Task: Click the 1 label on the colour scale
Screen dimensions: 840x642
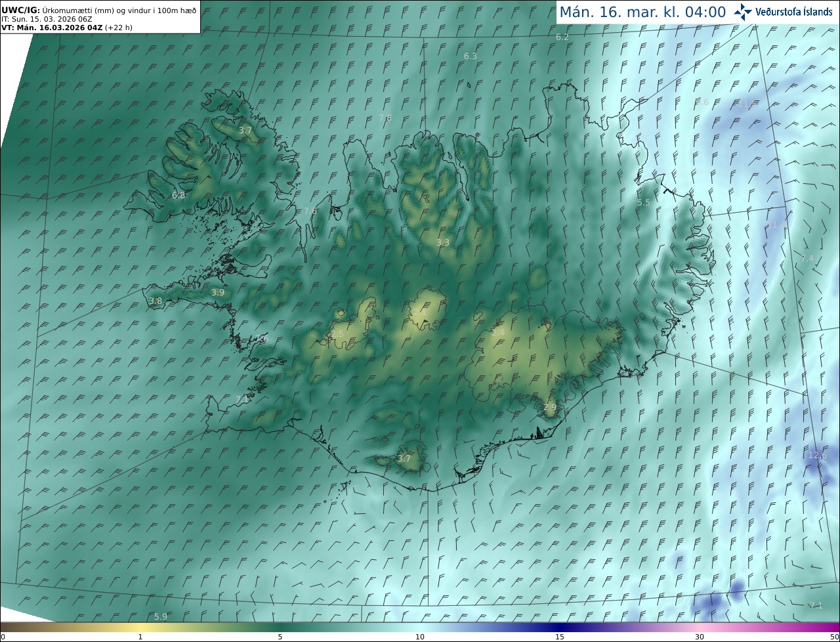Action: coord(140,637)
